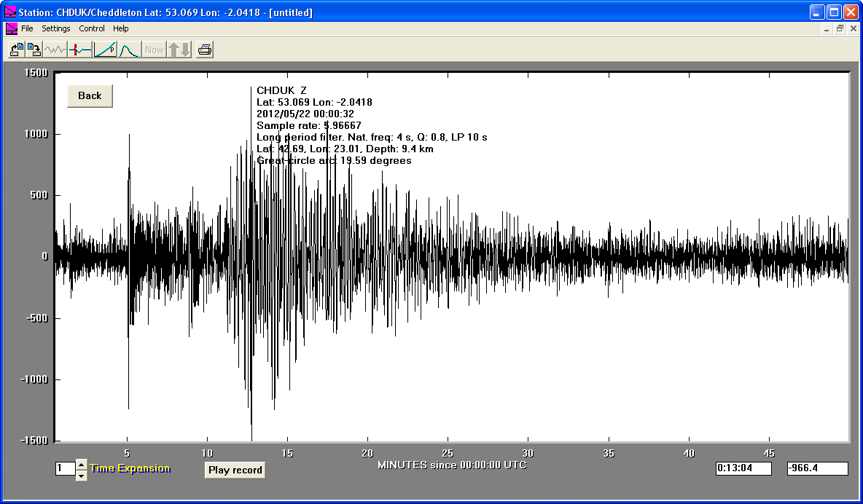Viewport: 863px width, 504px height.
Task: Click the -966.4 amplitude readout box
Action: click(817, 468)
